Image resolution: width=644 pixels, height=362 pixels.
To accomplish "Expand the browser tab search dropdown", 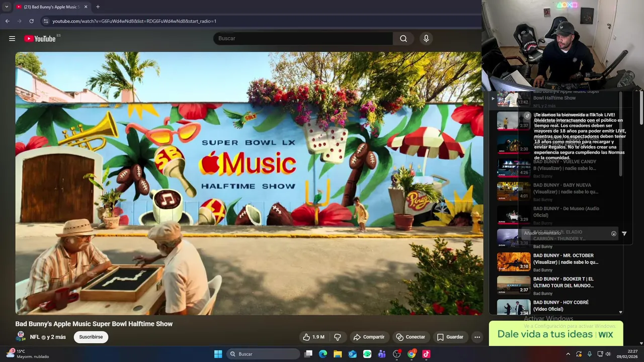I will point(7,7).
